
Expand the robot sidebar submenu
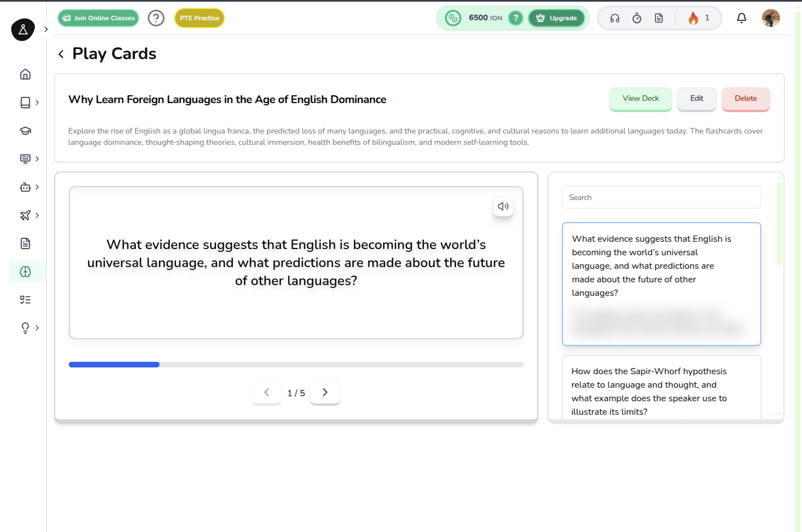pyautogui.click(x=37, y=187)
